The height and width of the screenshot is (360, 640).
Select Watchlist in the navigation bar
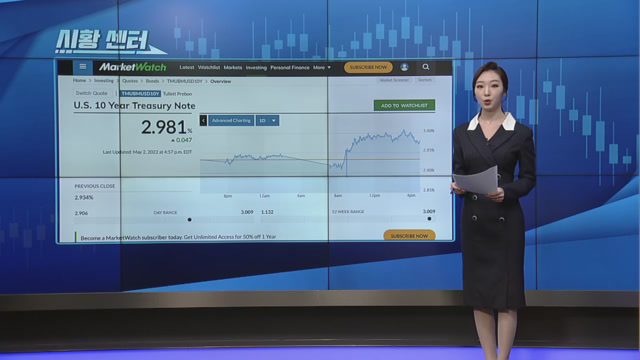(209, 67)
